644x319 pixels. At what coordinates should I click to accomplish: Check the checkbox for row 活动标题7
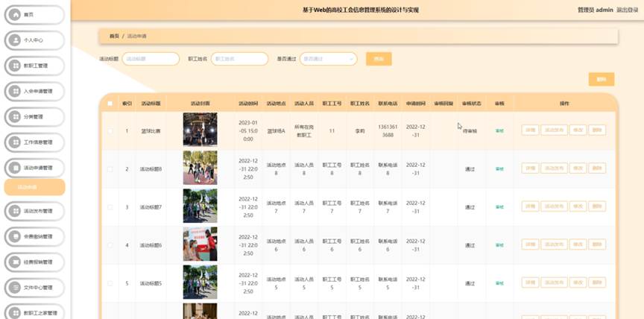[x=110, y=207]
